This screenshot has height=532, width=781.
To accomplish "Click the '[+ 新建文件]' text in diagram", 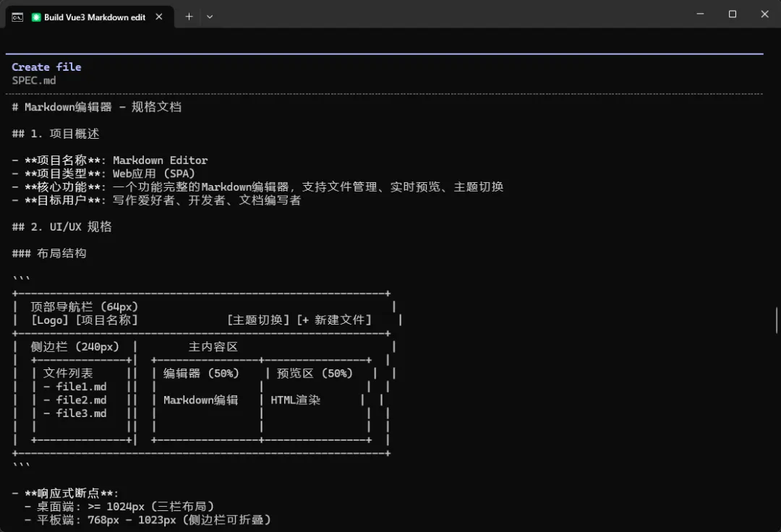I will tap(334, 320).
